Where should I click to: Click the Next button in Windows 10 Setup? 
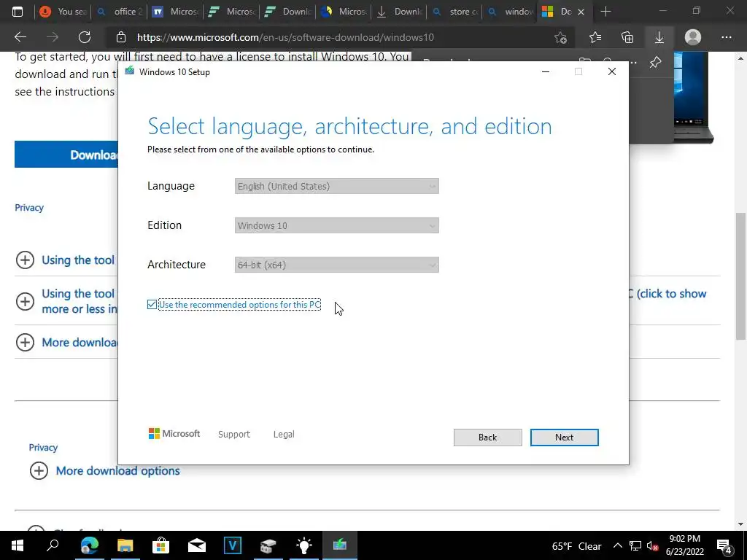pos(564,437)
